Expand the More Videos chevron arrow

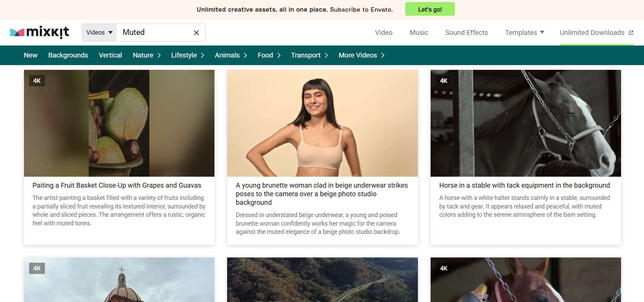tap(383, 55)
